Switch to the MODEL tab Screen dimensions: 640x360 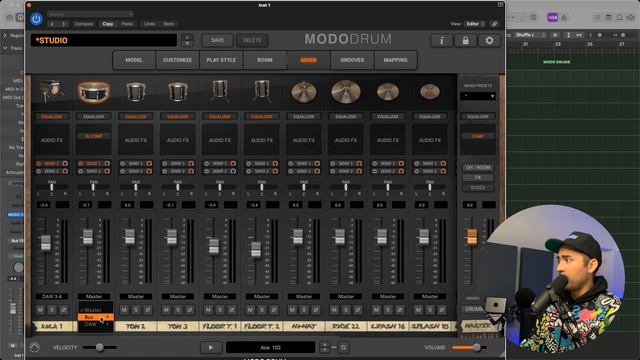tap(134, 60)
